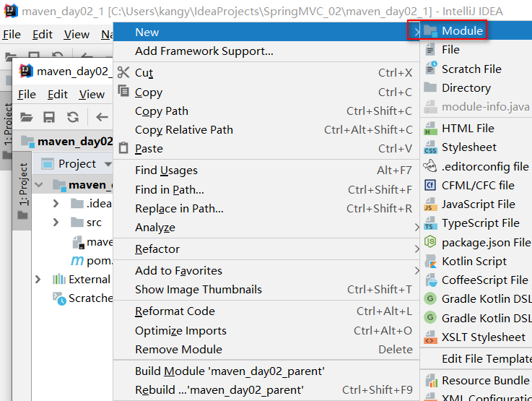Toggle the front 1: Project tool window tab
This screenshot has width=532, height=401.
pyautogui.click(x=22, y=190)
